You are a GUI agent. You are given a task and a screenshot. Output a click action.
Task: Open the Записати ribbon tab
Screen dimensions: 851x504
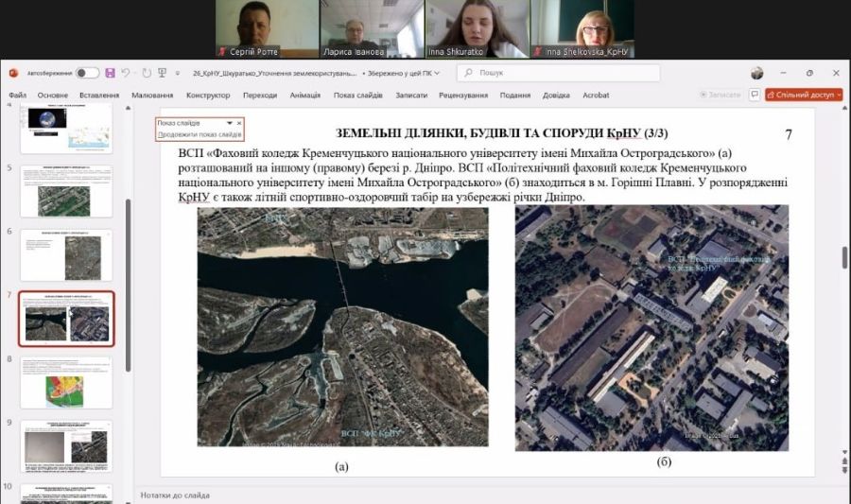(x=411, y=95)
